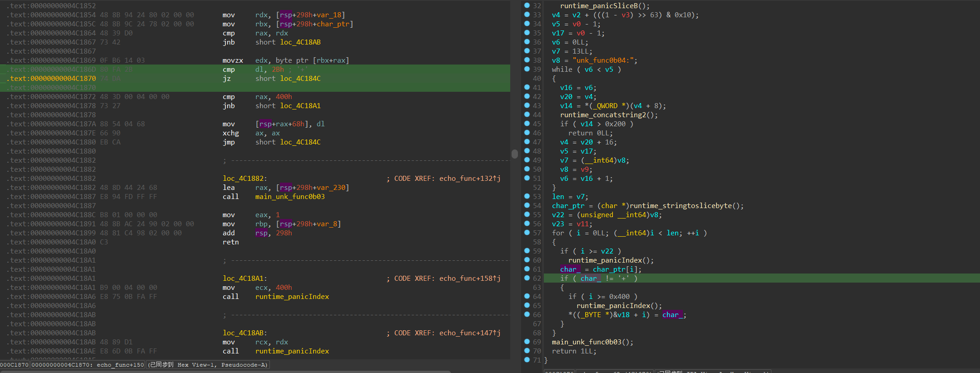Open main_unk_func0b03 call in disassembly
The height and width of the screenshot is (373, 980).
290,197
